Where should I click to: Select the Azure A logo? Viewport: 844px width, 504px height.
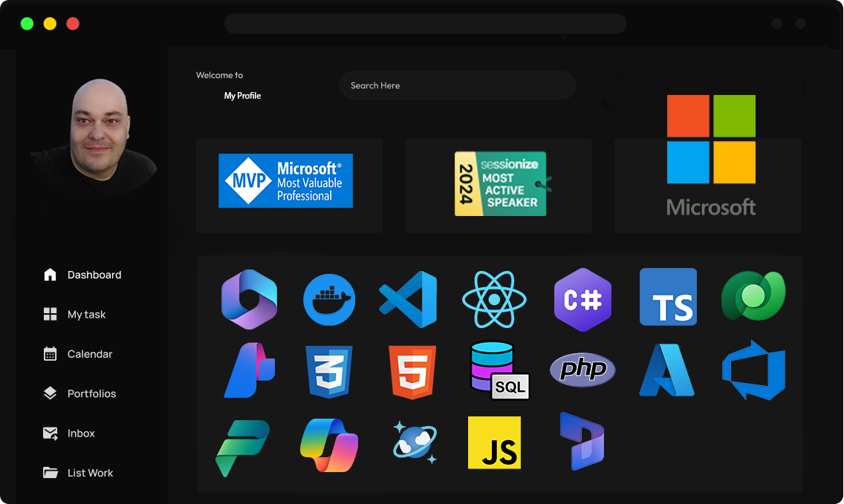666,370
